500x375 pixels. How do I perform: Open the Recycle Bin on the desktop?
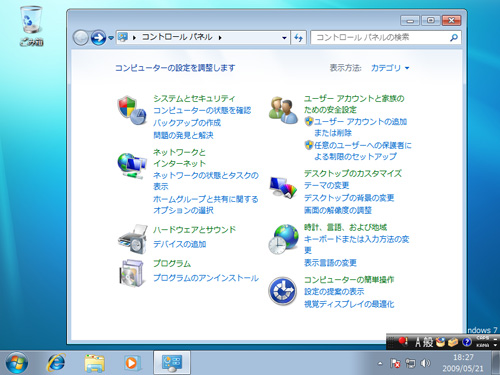pos(31,26)
